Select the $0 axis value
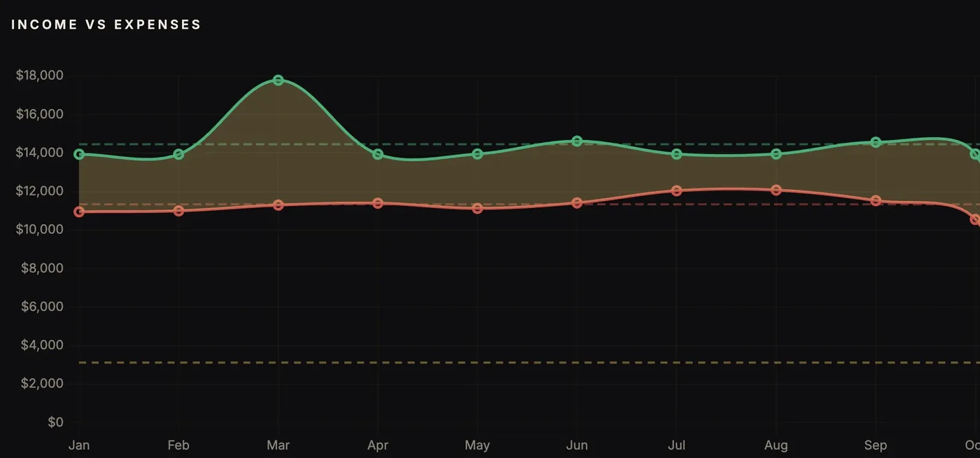Viewport: 980px width, 458px height. pos(55,422)
